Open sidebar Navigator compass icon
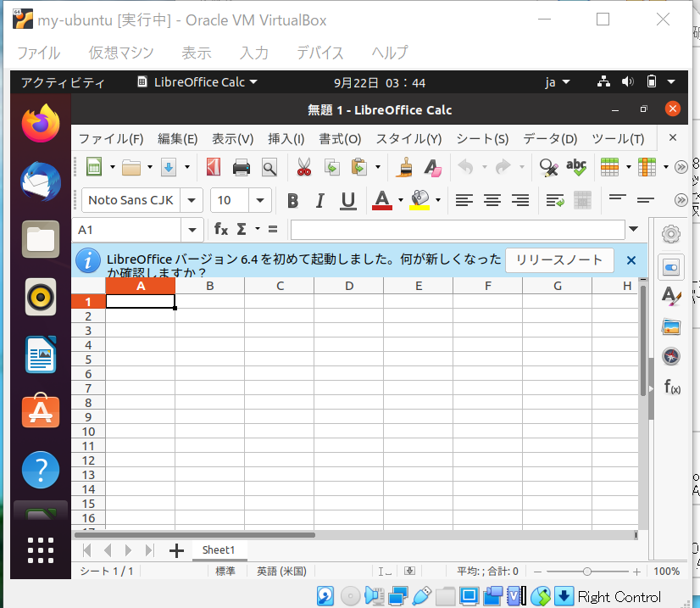The image size is (700, 608). click(x=671, y=356)
